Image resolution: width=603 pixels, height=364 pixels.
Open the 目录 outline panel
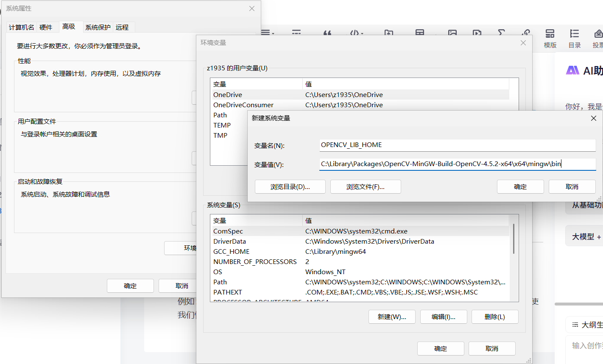tap(575, 38)
